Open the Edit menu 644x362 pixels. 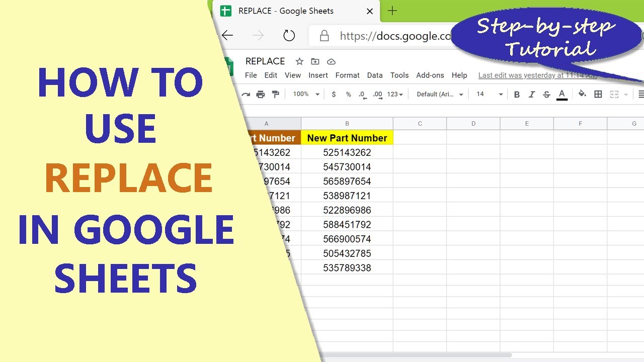click(x=271, y=75)
